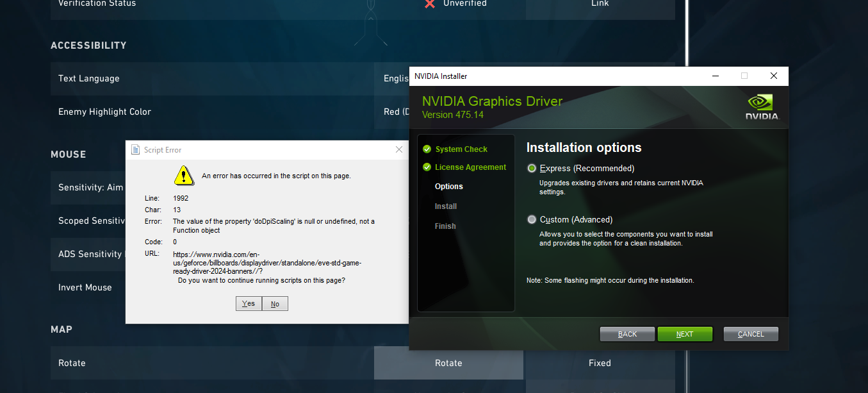
Task: Click No in Script Error dialog
Action: click(275, 304)
